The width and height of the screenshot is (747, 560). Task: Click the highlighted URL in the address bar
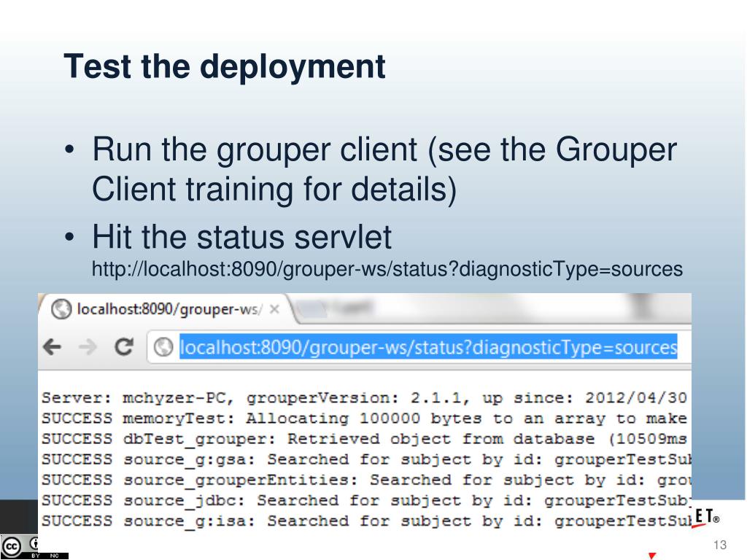click(x=427, y=347)
